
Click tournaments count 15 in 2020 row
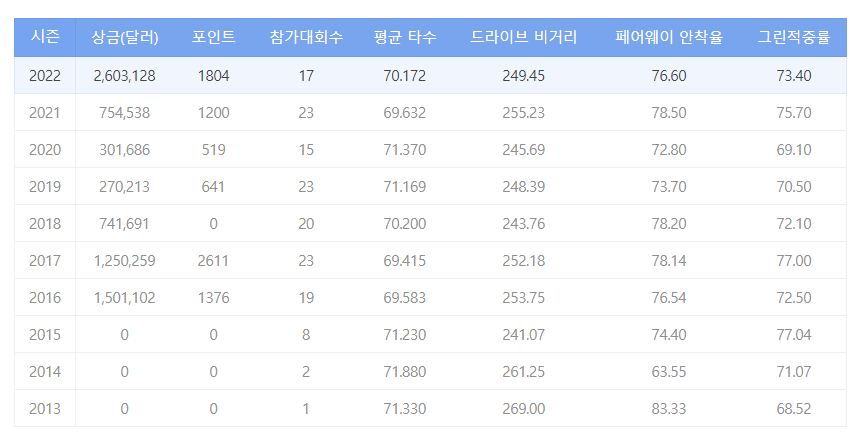pos(306,149)
